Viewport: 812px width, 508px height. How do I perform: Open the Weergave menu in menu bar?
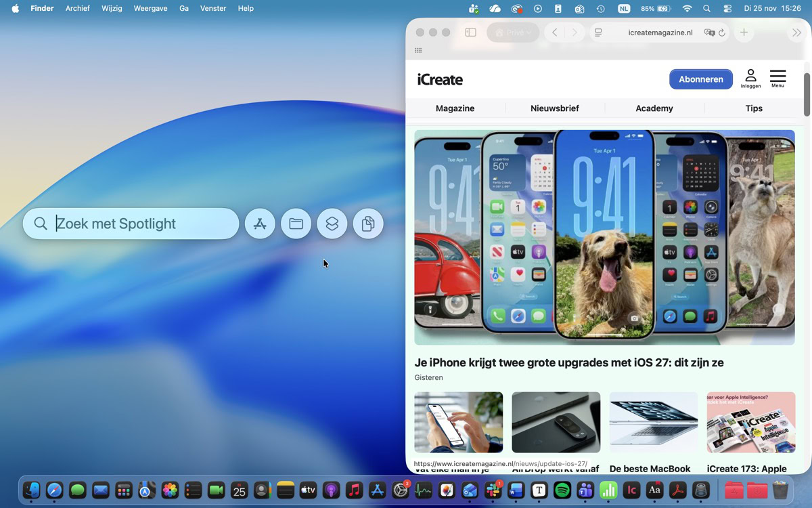click(151, 8)
